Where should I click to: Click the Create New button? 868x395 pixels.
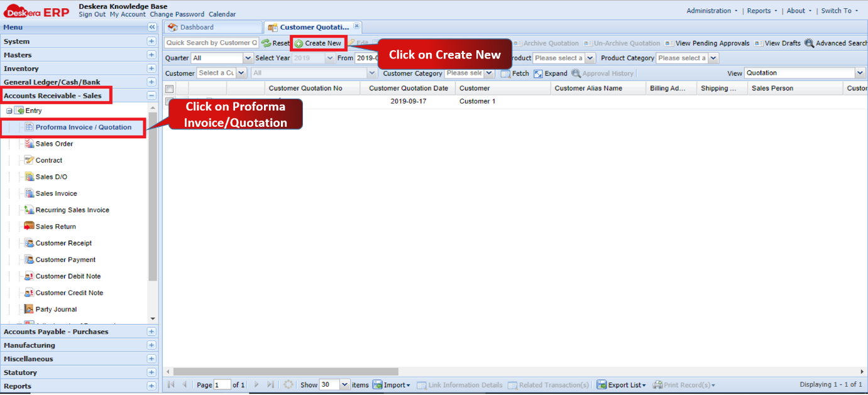click(318, 43)
